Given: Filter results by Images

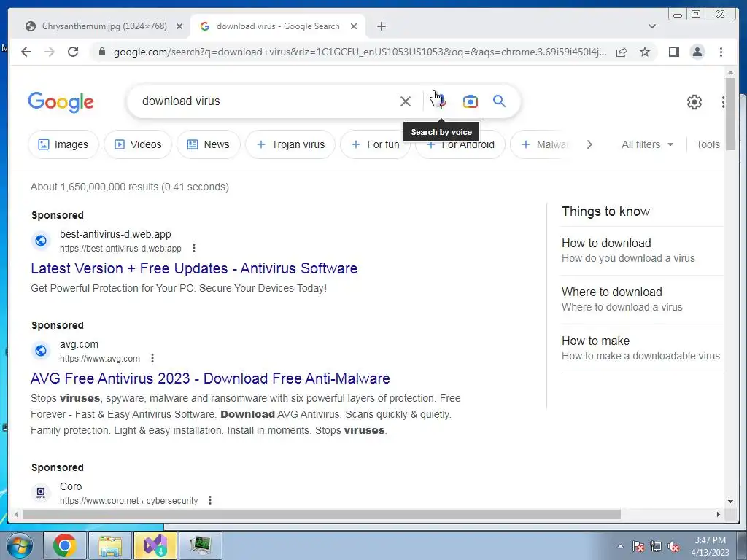Looking at the screenshot, I should coord(63,144).
